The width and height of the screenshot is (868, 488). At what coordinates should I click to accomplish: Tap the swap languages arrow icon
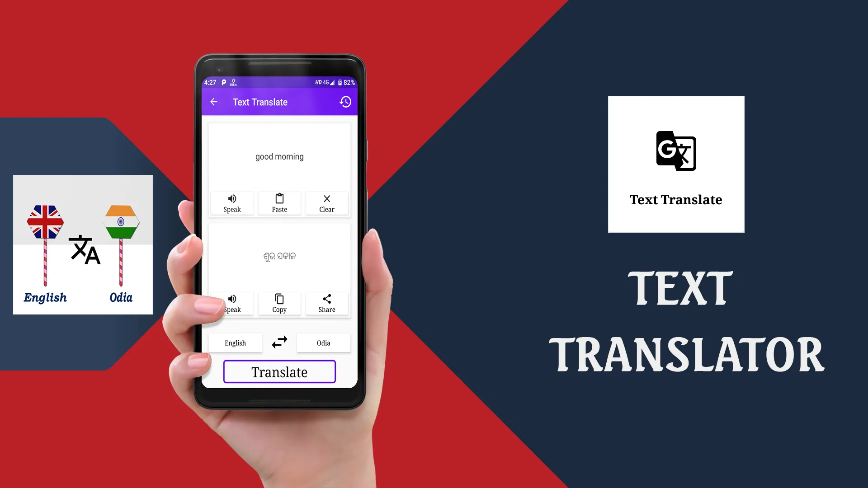point(279,342)
